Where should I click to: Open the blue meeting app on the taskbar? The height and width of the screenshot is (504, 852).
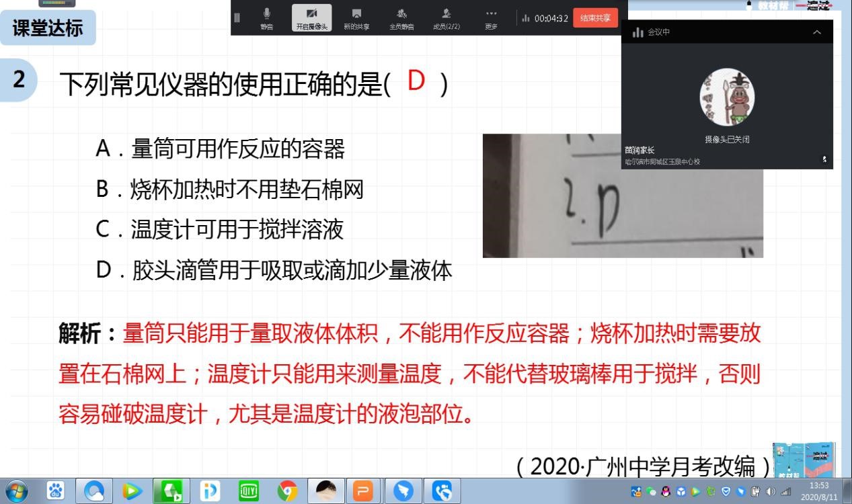tap(442, 491)
